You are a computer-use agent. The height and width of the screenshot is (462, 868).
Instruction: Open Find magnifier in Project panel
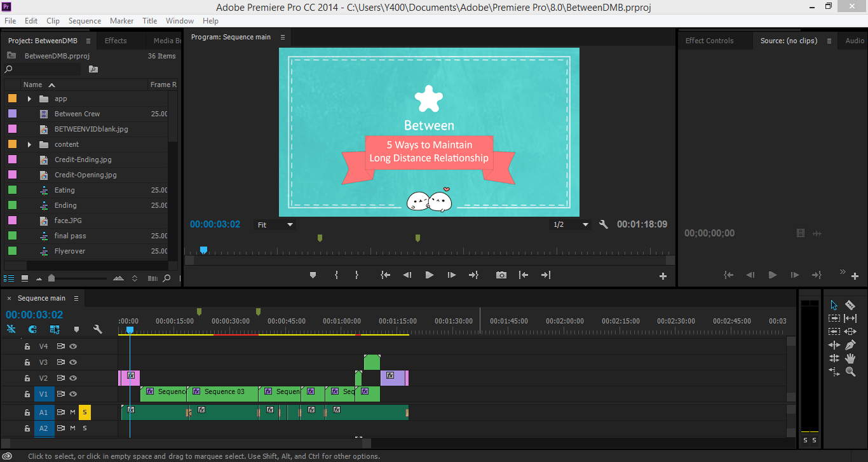coord(166,278)
